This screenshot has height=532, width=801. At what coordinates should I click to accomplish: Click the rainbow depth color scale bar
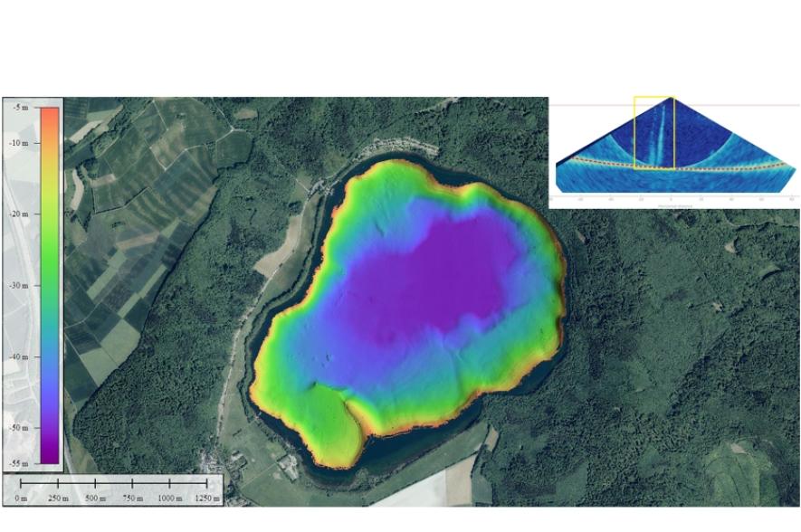[x=50, y=285]
